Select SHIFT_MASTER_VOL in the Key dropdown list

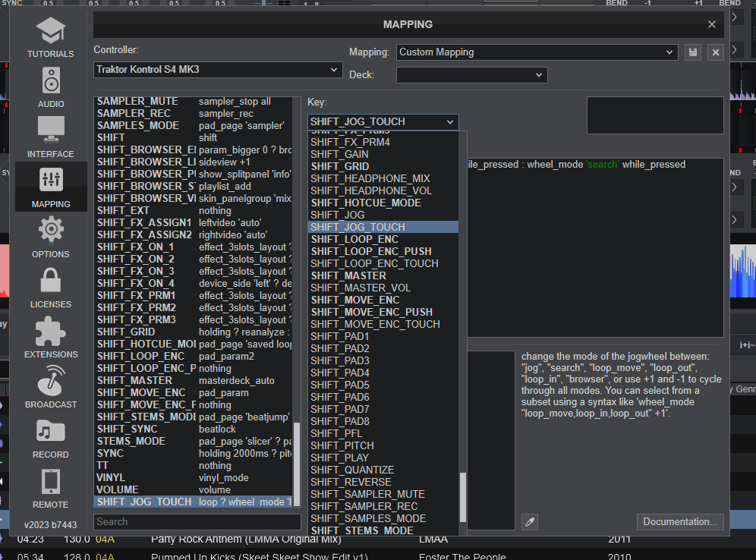click(383, 288)
